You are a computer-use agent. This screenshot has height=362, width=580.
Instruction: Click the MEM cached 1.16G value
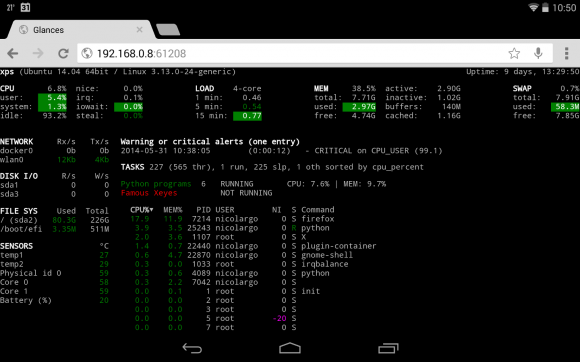tap(449, 116)
